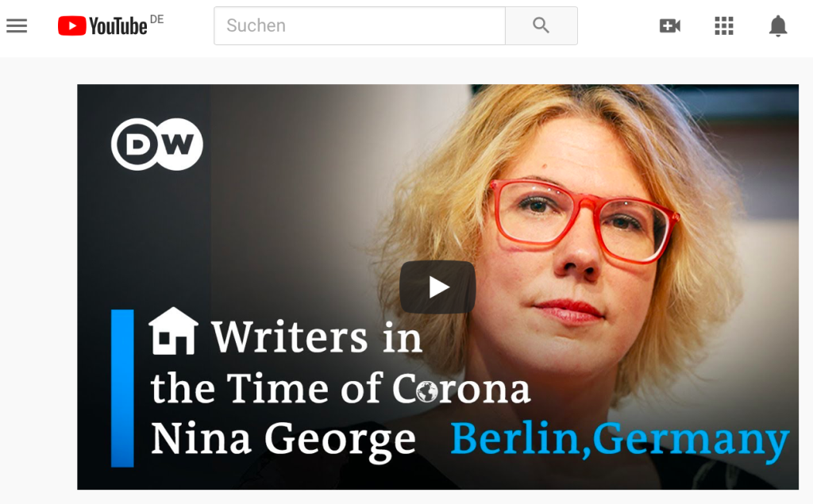Click the globe icon inside Corona
Screen dimensions: 813x504
pos(427,392)
